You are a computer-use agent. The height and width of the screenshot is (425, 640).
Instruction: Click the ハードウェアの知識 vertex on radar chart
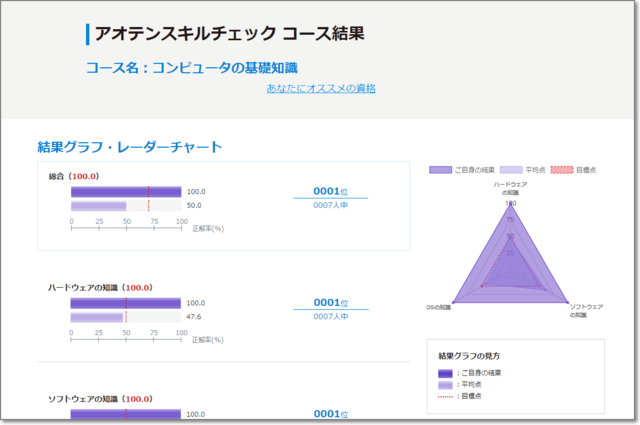pyautogui.click(x=510, y=201)
